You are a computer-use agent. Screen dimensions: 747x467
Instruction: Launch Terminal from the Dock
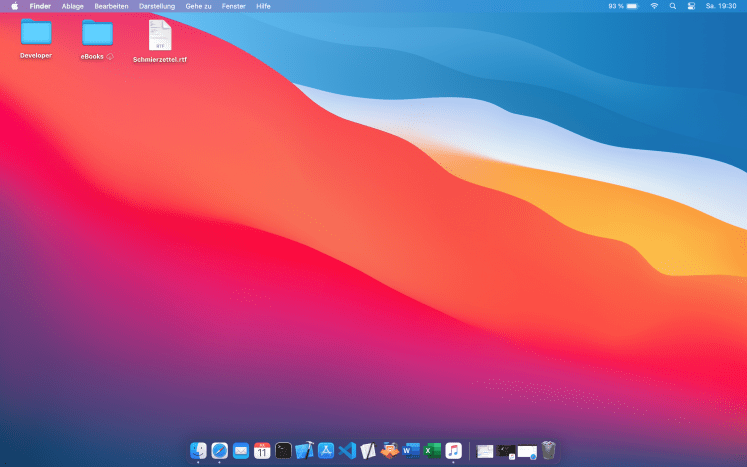(x=284, y=451)
